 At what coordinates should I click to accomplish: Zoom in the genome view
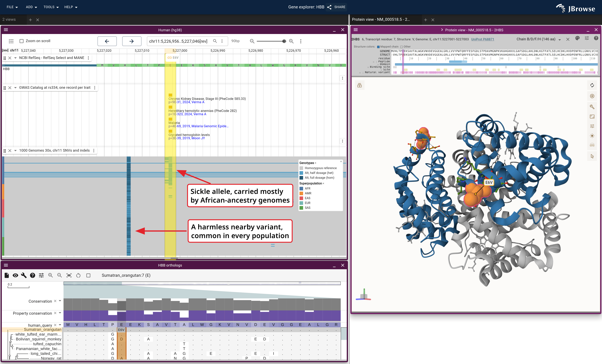291,41
